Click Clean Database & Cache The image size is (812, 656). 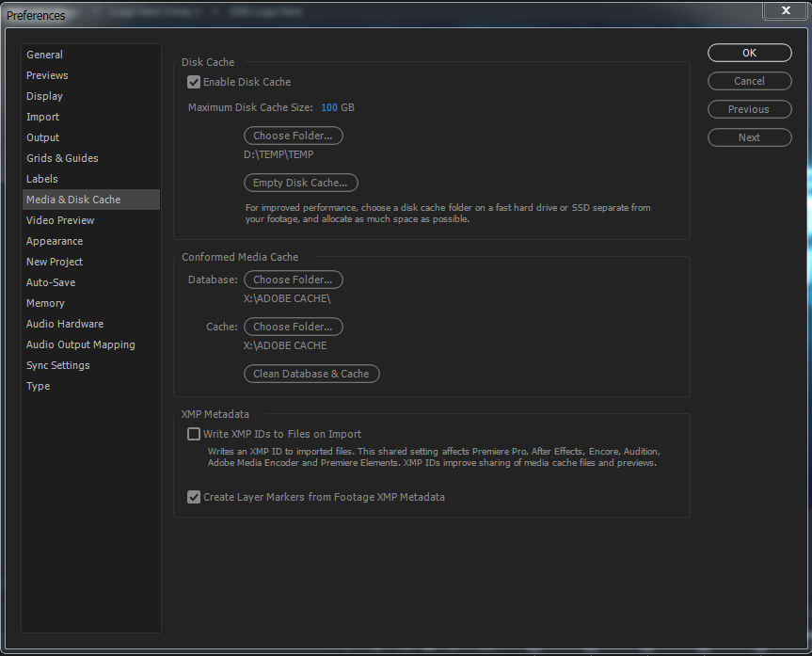[x=311, y=374]
